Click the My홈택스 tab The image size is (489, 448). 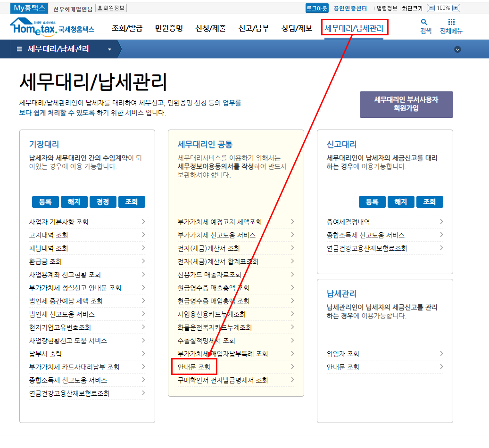(x=29, y=8)
